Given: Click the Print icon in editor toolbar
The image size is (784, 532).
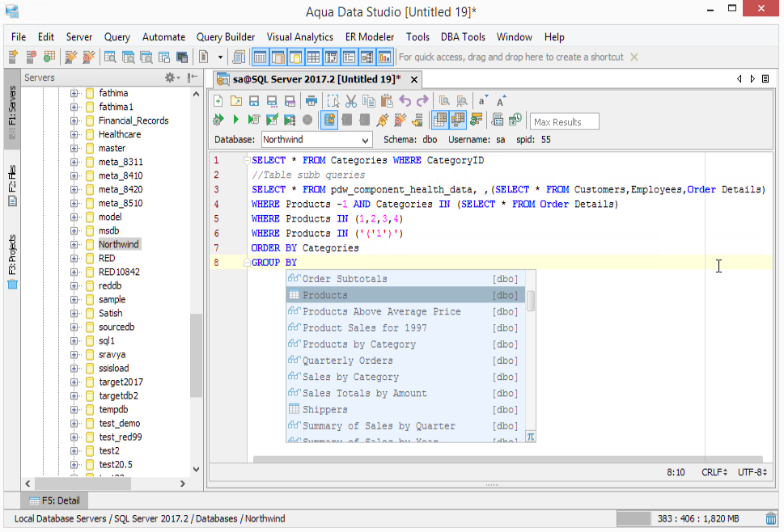Looking at the screenshot, I should tap(311, 101).
